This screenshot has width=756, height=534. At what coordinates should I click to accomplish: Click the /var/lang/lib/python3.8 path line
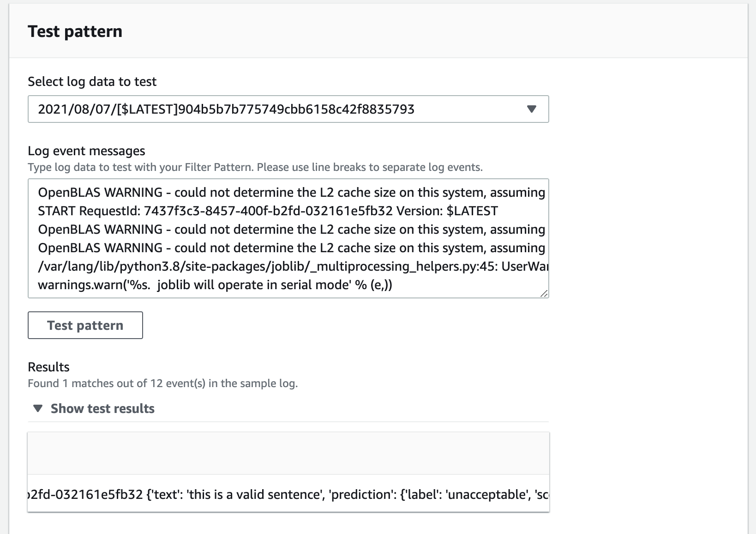point(291,267)
